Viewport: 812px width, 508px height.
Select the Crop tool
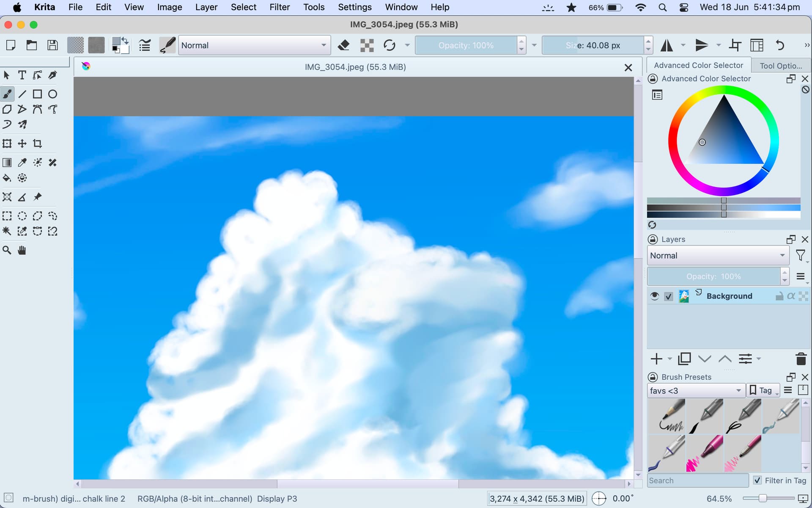38,144
